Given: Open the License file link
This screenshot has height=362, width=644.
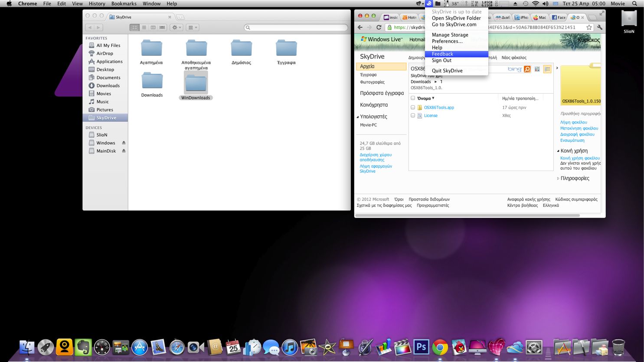Looking at the screenshot, I should (431, 116).
